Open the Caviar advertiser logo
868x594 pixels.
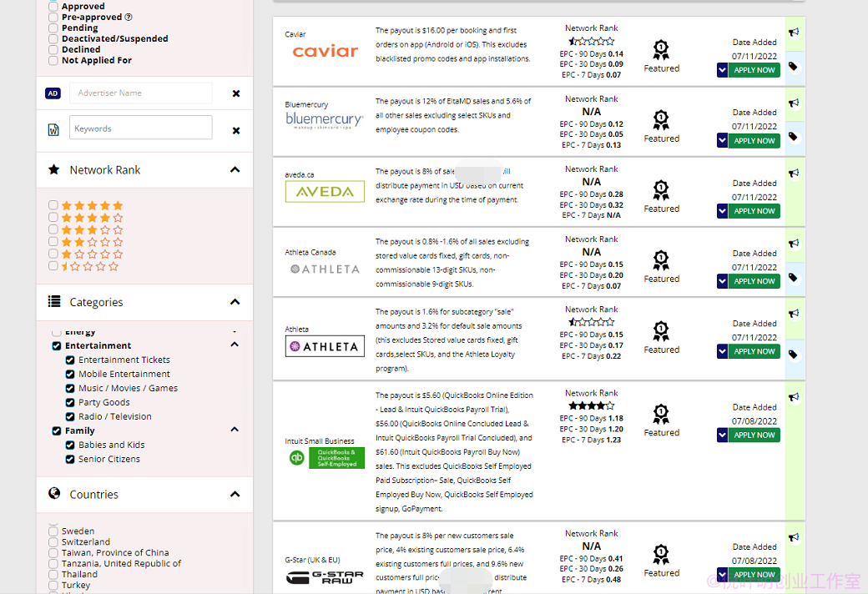[x=325, y=52]
